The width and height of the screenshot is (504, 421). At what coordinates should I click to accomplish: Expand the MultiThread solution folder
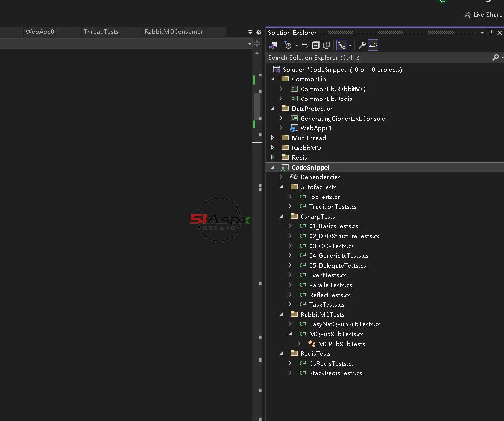click(273, 138)
